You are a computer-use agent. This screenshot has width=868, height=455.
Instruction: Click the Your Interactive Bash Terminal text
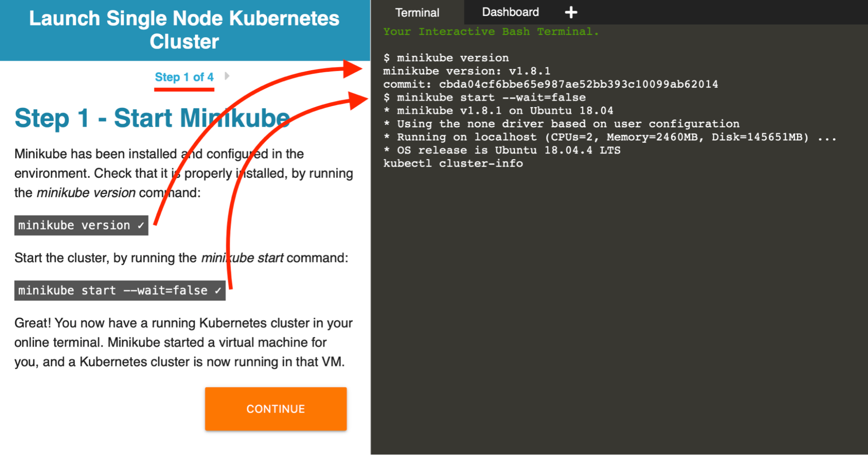(x=491, y=32)
